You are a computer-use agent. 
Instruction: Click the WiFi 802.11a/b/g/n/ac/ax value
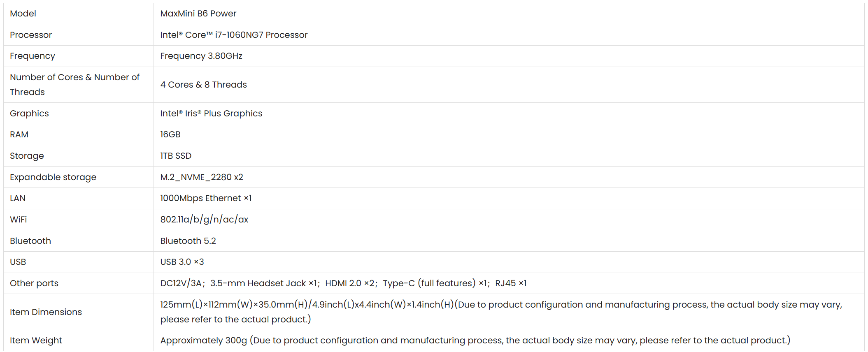click(204, 220)
